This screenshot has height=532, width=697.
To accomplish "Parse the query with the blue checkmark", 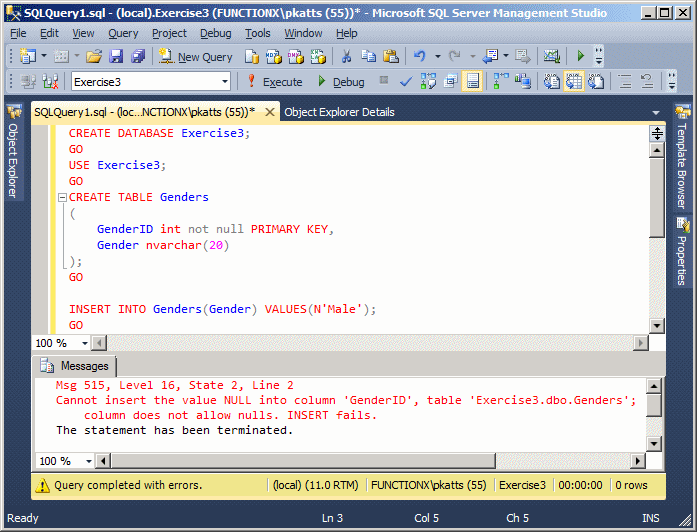I will click(x=405, y=82).
